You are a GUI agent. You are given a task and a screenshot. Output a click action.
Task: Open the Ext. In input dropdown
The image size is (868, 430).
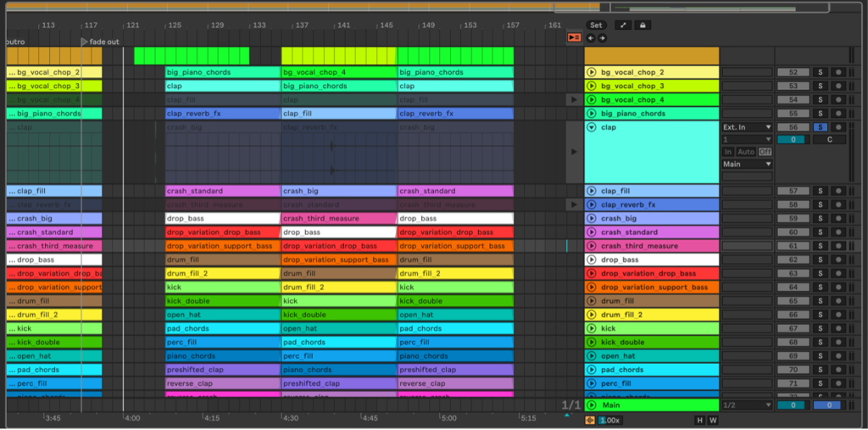pyautogui.click(x=746, y=127)
